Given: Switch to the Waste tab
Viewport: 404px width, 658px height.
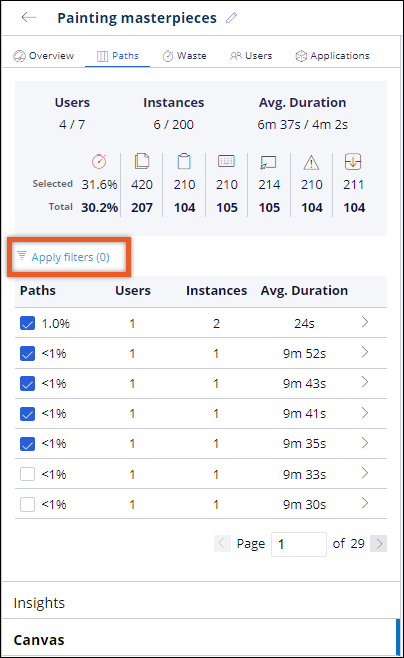Looking at the screenshot, I should pos(185,55).
